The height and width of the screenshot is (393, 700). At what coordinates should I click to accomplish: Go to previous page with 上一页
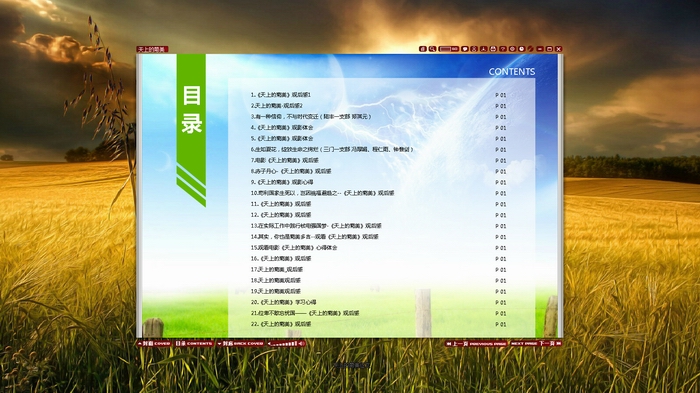[476, 343]
